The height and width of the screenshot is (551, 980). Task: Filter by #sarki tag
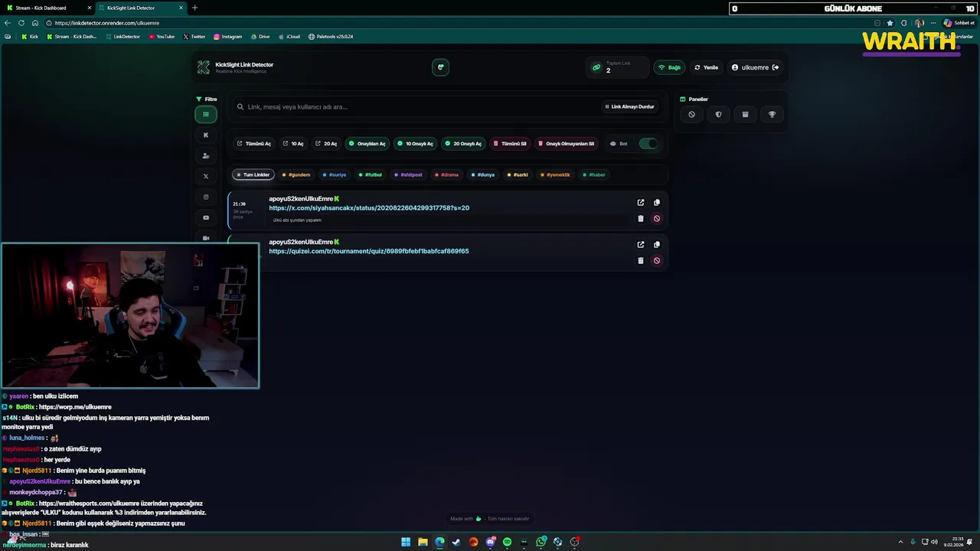point(518,174)
